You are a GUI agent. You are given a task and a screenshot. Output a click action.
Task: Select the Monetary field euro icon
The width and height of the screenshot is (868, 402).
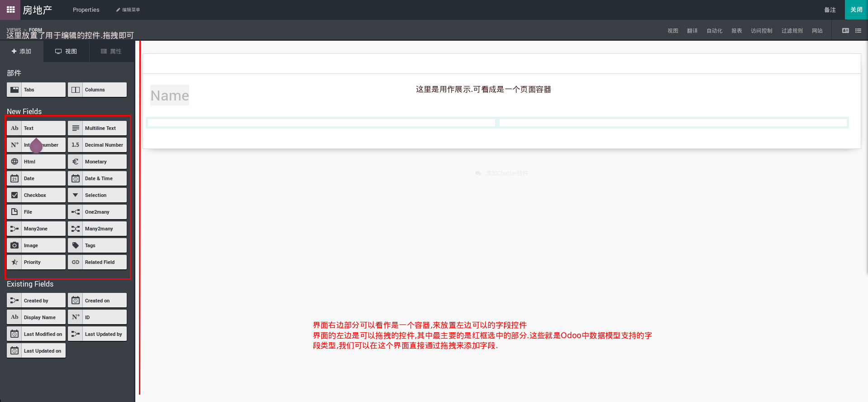point(76,162)
